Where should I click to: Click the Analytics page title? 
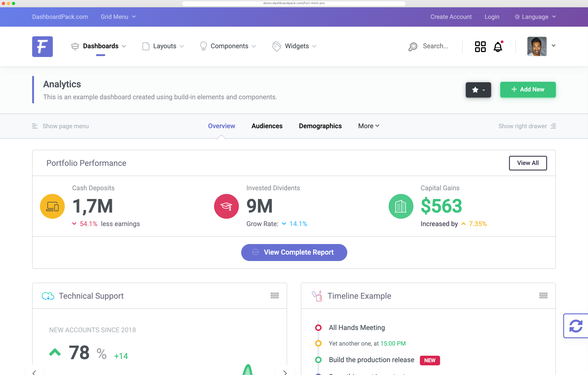(x=62, y=84)
